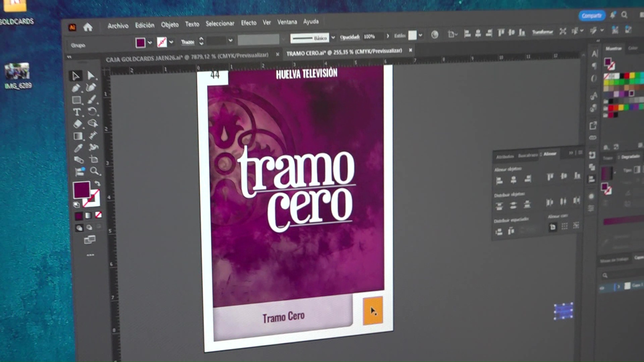The width and height of the screenshot is (644, 362).
Task: Click the Home icon
Action: (88, 27)
